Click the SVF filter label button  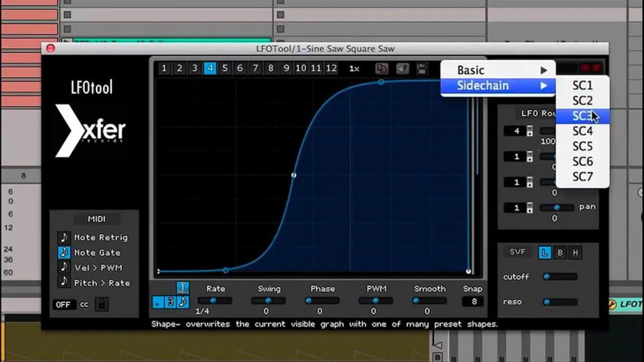point(517,252)
